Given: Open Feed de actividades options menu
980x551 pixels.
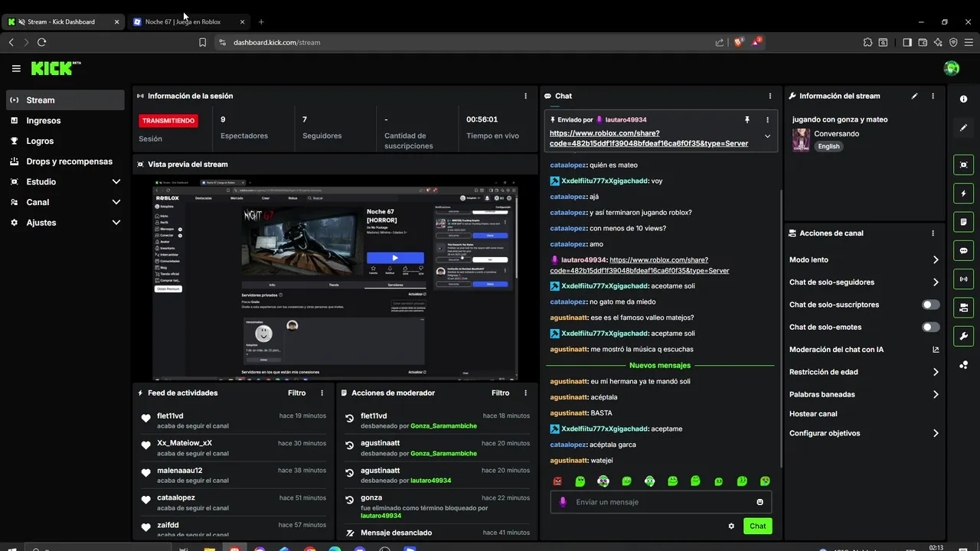Looking at the screenshot, I should coord(322,393).
